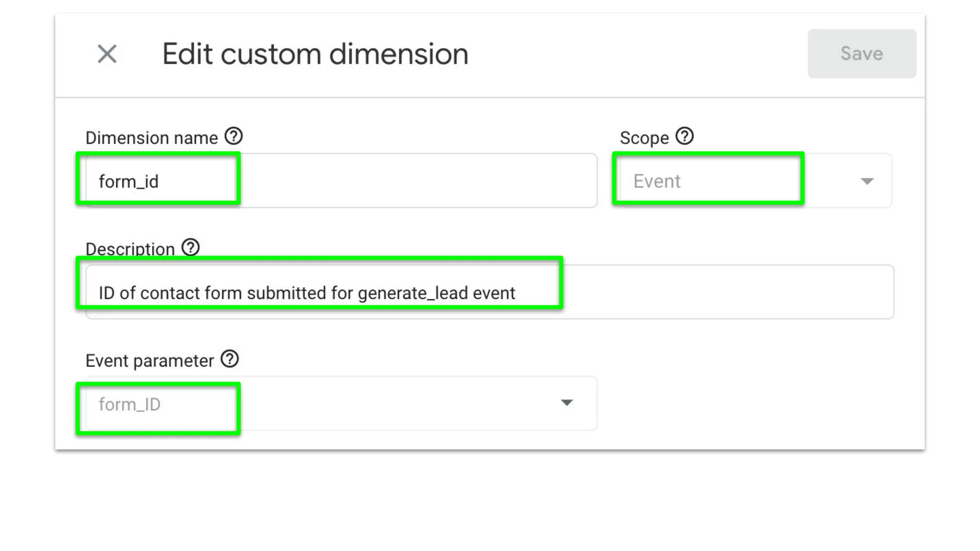Expand the Scope dropdown arrow

click(x=867, y=181)
